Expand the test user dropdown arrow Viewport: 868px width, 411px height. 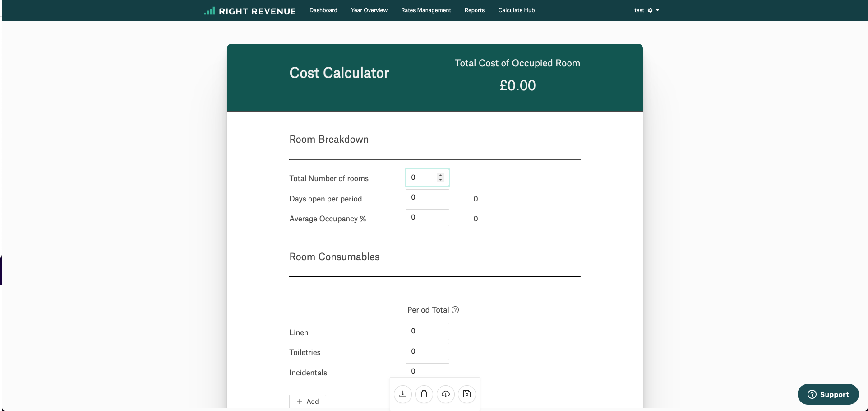coord(658,10)
